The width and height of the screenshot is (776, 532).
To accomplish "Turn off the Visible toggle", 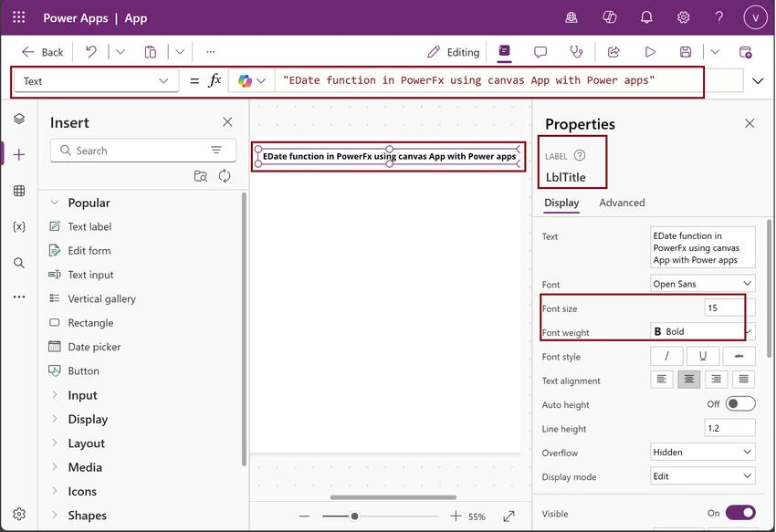I will click(740, 513).
